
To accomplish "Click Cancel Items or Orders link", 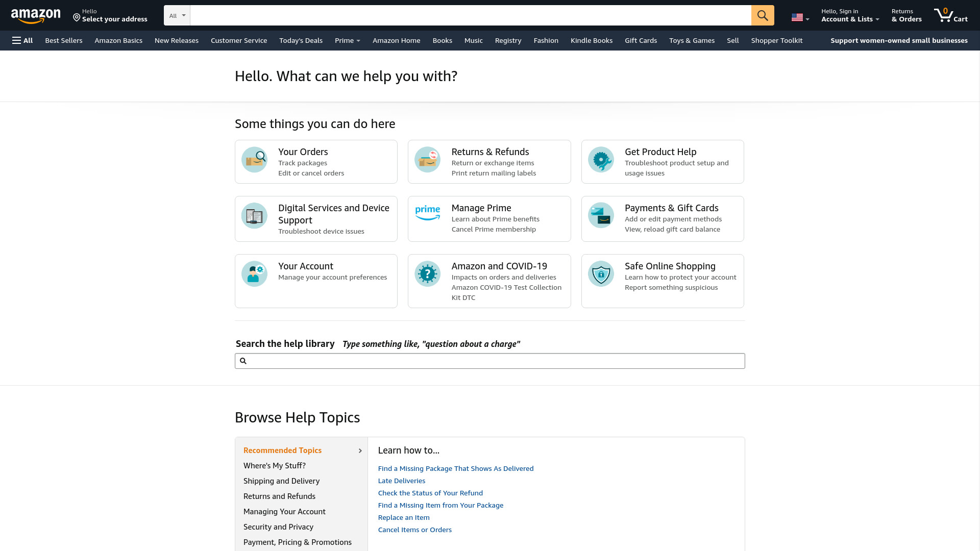I will pyautogui.click(x=415, y=530).
